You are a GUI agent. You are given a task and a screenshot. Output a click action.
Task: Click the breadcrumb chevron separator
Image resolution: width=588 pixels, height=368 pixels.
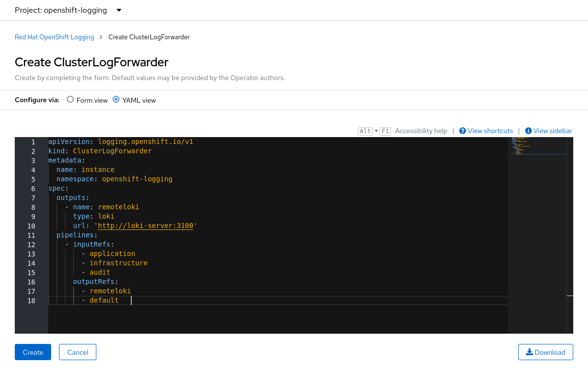101,37
